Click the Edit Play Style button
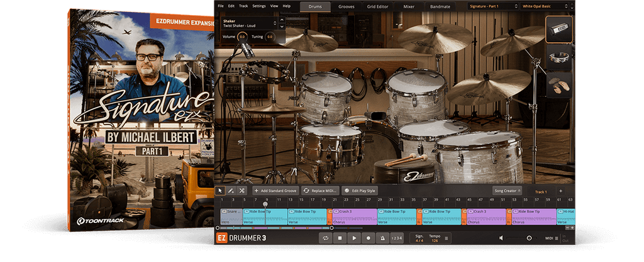Screen dimensions: 644x262 pos(359,191)
